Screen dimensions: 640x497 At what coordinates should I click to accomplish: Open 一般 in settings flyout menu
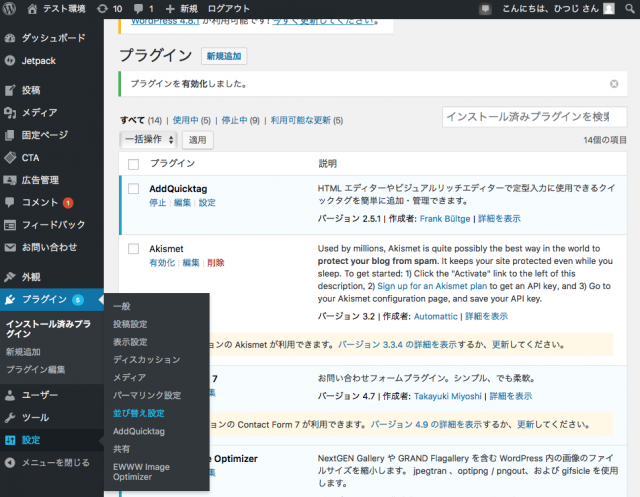[122, 306]
